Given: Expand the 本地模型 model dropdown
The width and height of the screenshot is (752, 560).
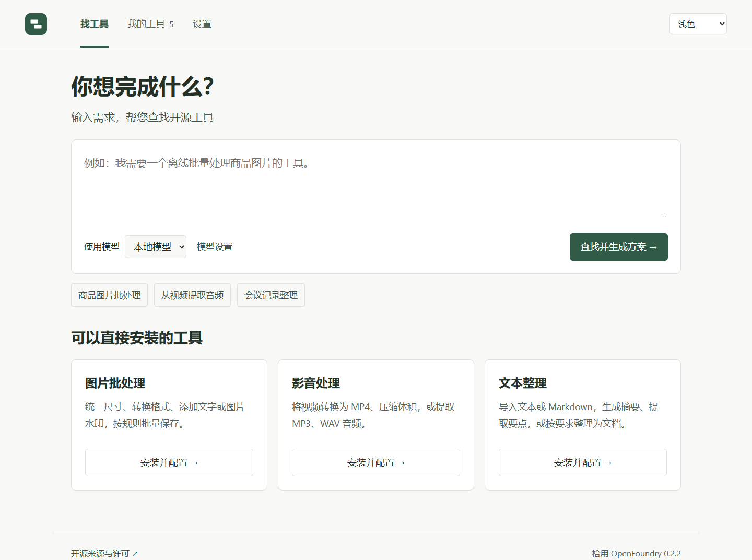Looking at the screenshot, I should 156,247.
